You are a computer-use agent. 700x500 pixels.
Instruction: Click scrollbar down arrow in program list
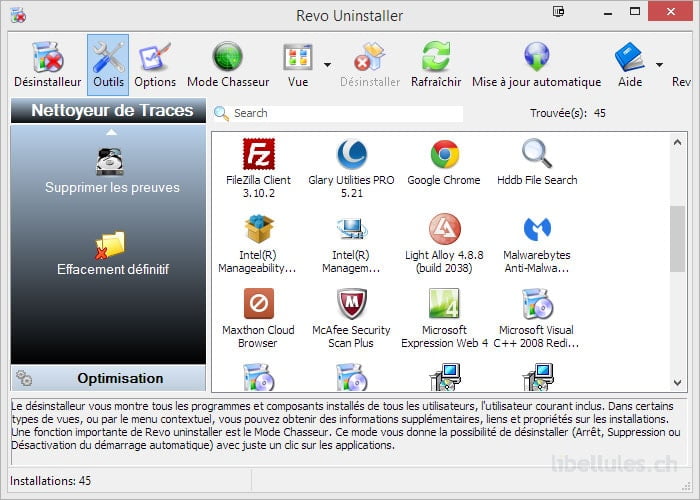(677, 383)
